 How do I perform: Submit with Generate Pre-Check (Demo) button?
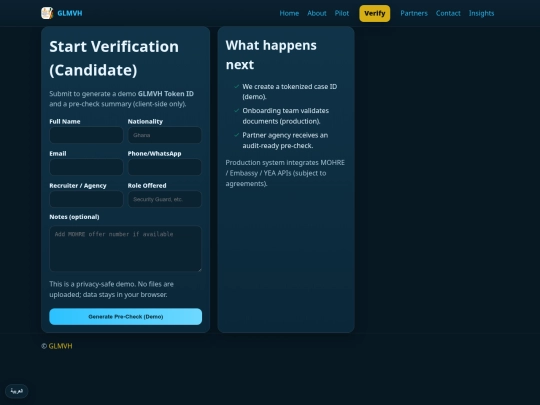pos(125,316)
